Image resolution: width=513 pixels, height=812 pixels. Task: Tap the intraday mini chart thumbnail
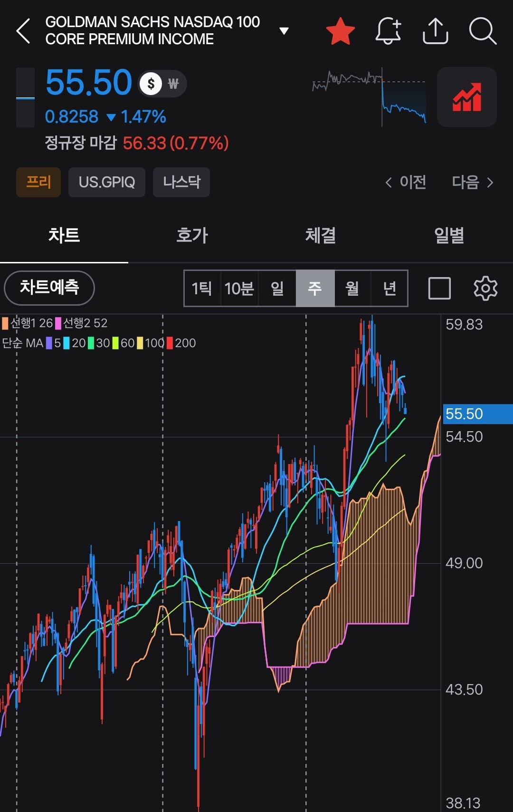369,97
